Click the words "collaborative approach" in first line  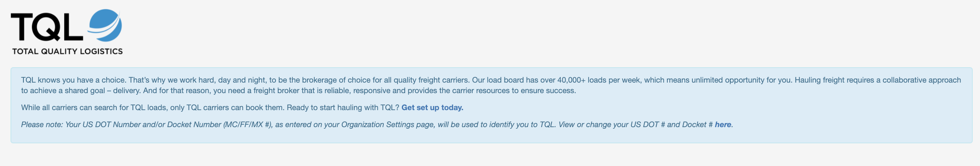point(922,80)
